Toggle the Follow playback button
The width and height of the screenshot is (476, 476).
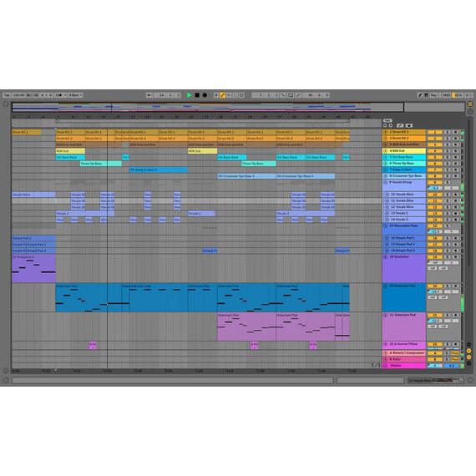coord(149,95)
